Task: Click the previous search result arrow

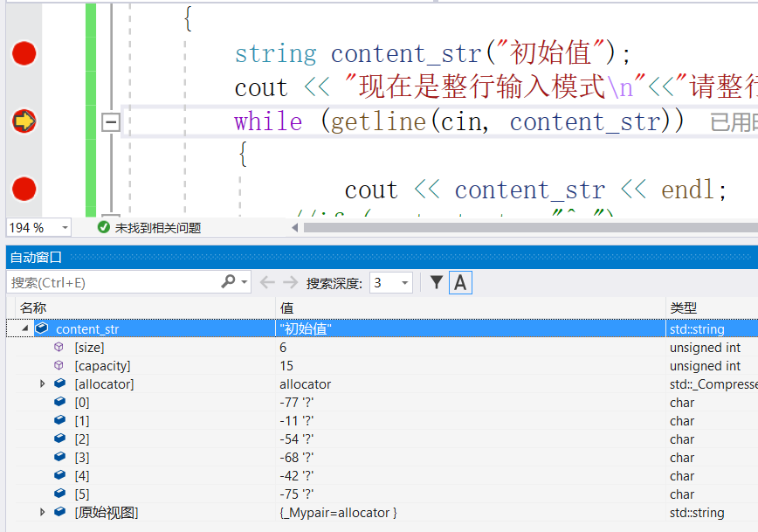Action: pyautogui.click(x=267, y=282)
